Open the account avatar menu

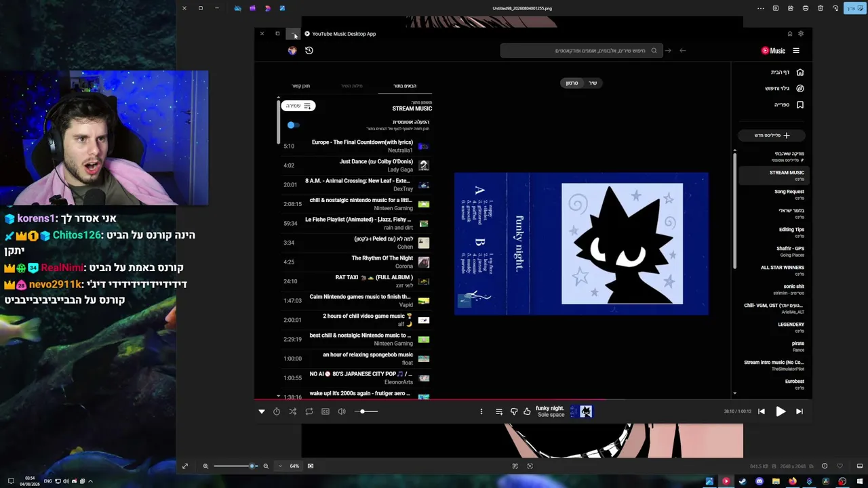(x=292, y=51)
